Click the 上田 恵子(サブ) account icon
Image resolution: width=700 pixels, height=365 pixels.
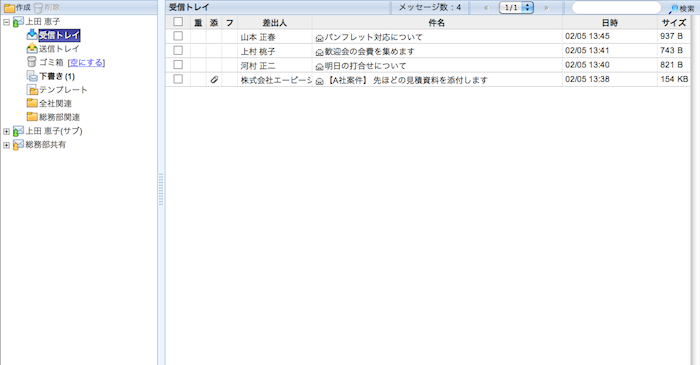coord(18,131)
